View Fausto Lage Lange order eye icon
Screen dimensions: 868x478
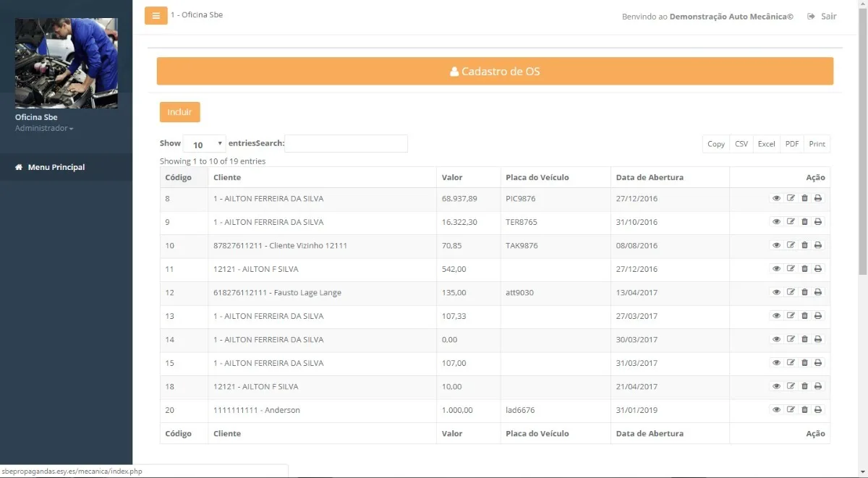[x=776, y=292]
